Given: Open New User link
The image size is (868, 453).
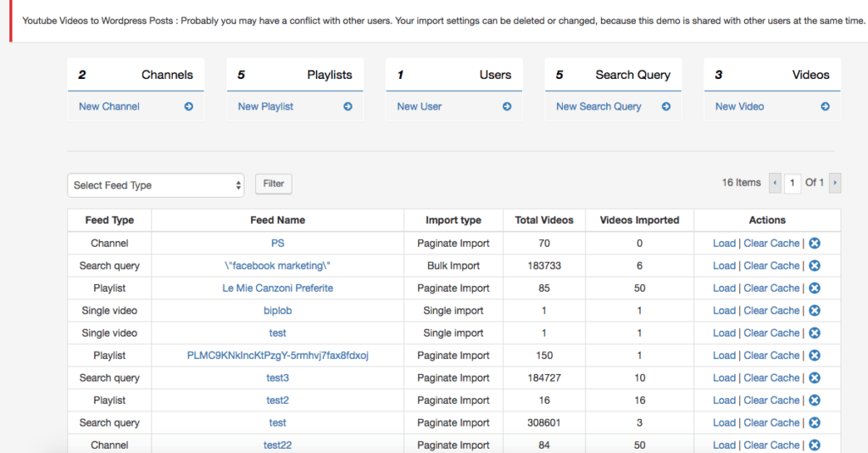Looking at the screenshot, I should click(419, 106).
